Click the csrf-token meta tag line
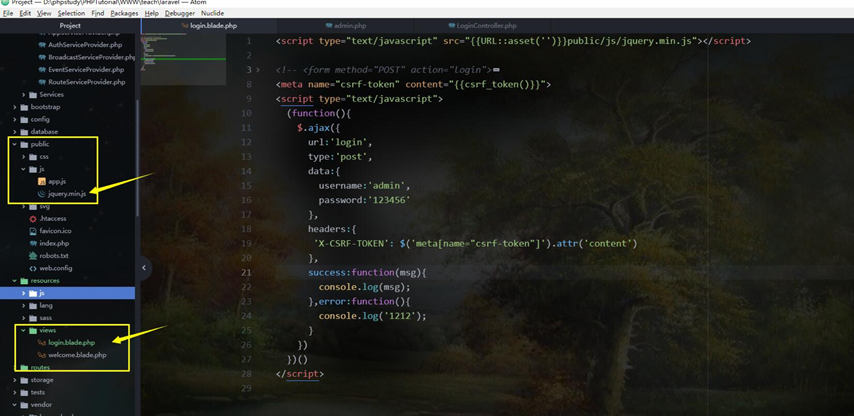The image size is (854, 416). click(x=413, y=84)
